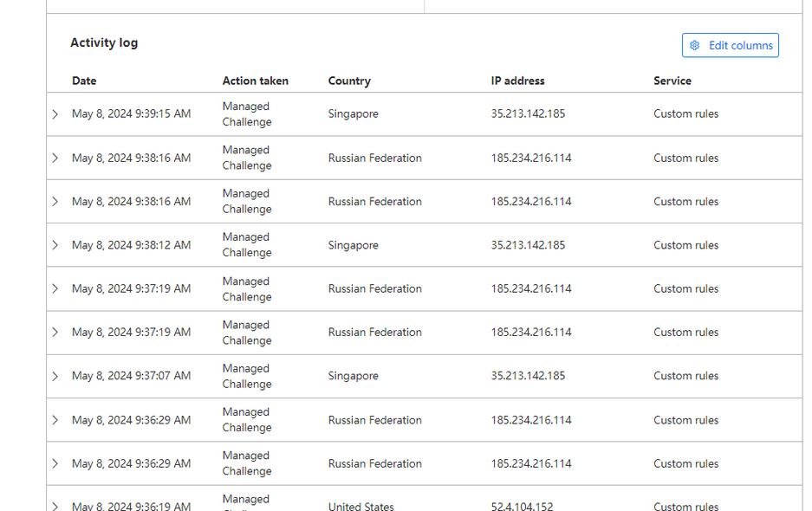This screenshot has height=511, width=812.
Task: Expand the second 9:38:16 AM log entry
Action: 55,202
